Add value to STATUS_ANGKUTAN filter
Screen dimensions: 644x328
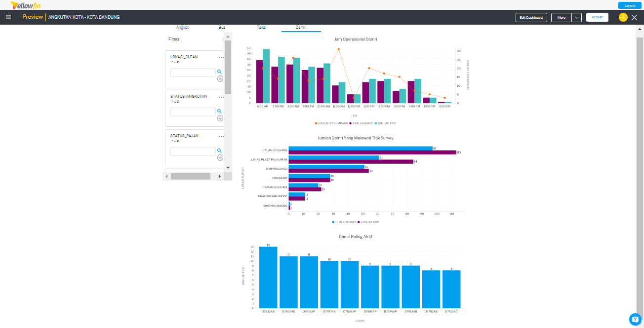220,118
